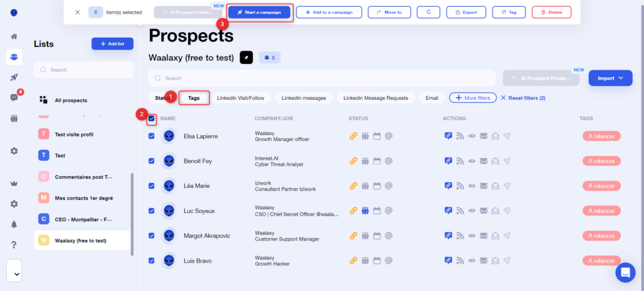Close the selection toolbar with X
Viewport: 644px width, 291px height.
click(x=77, y=13)
